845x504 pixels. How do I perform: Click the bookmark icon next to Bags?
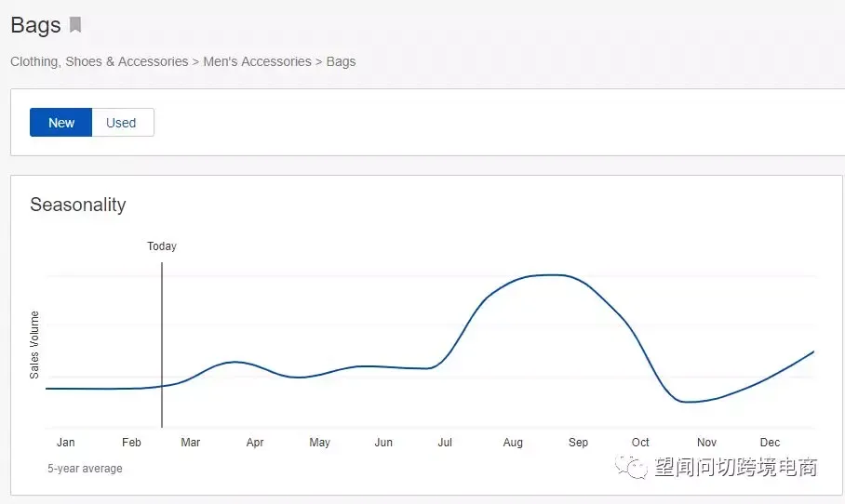(x=75, y=25)
